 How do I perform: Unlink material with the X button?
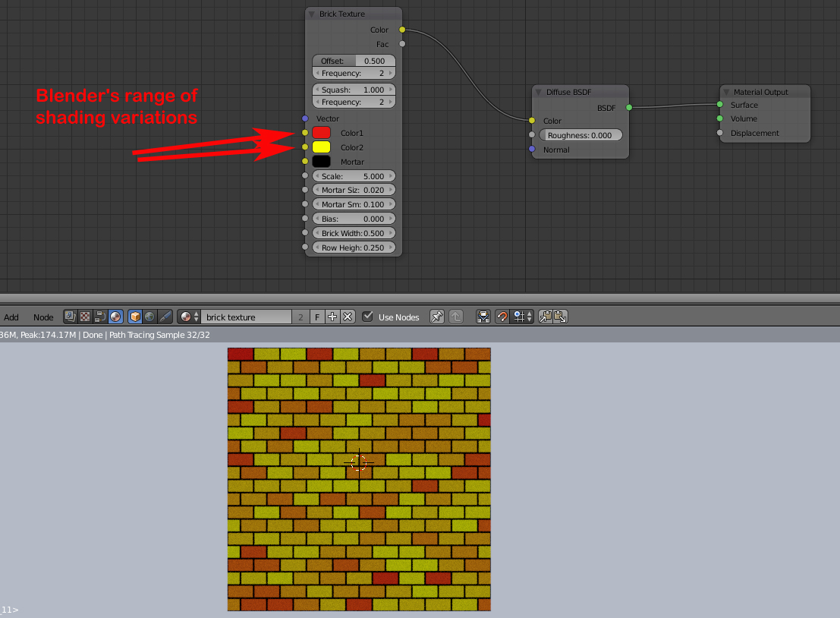click(x=347, y=317)
